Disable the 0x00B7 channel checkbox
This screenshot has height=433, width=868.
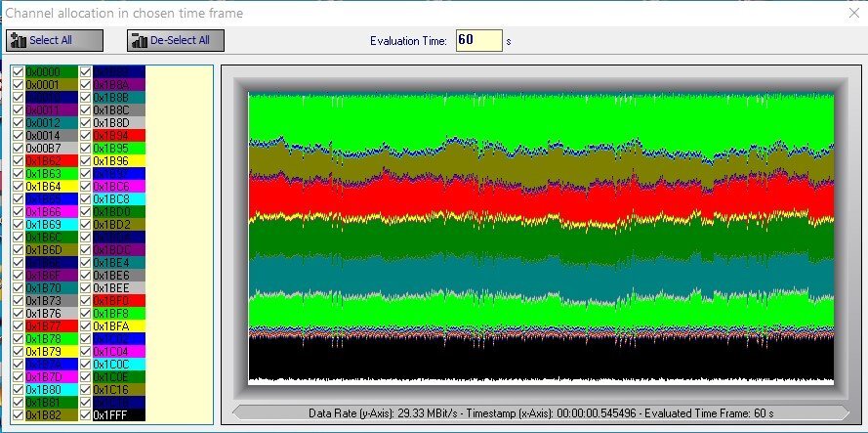(x=18, y=149)
